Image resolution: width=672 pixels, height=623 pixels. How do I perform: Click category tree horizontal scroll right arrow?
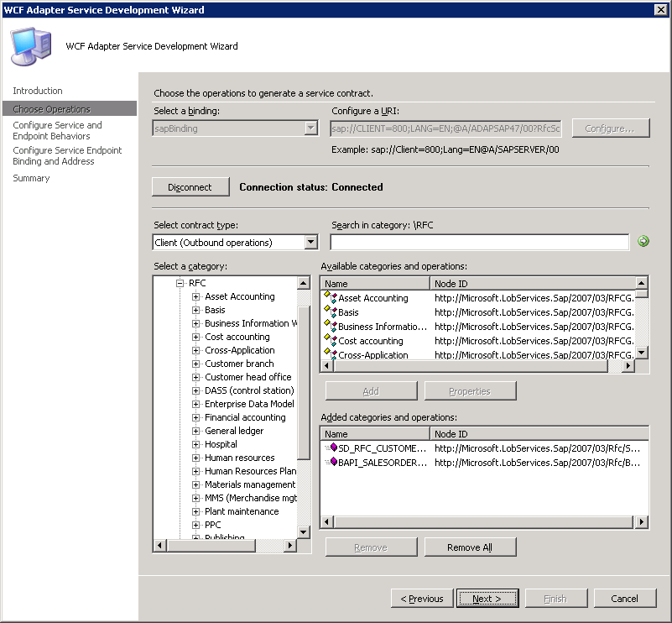[x=290, y=546]
